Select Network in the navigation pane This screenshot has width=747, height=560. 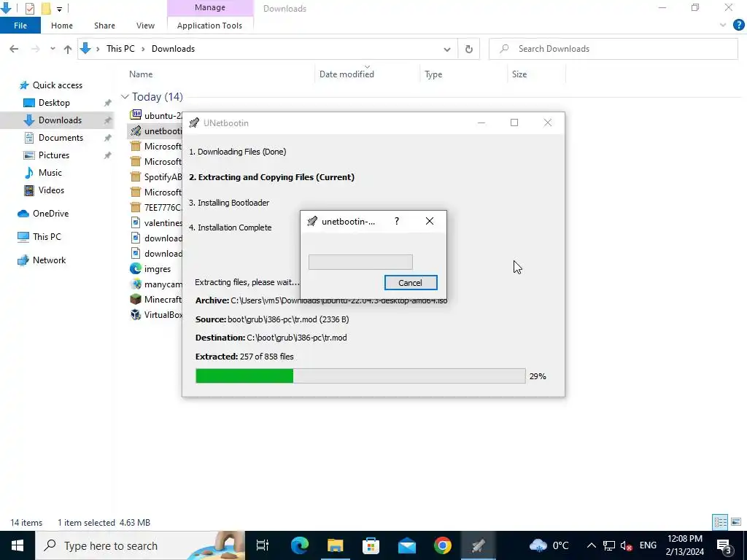[49, 260]
